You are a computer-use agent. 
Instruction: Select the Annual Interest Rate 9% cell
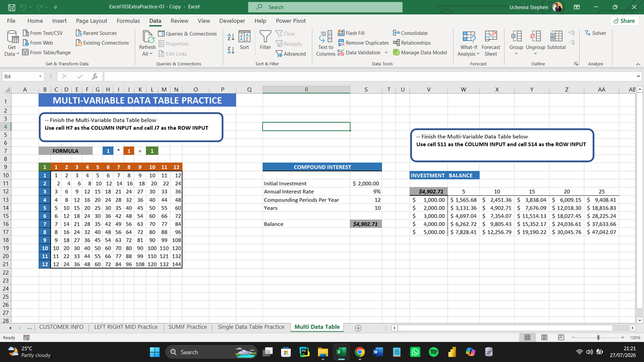click(366, 191)
